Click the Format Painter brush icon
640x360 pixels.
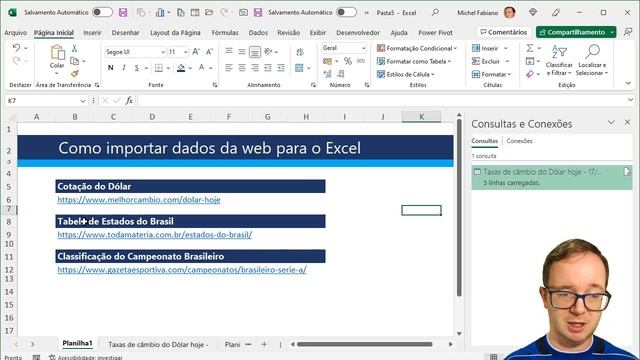tap(74, 74)
